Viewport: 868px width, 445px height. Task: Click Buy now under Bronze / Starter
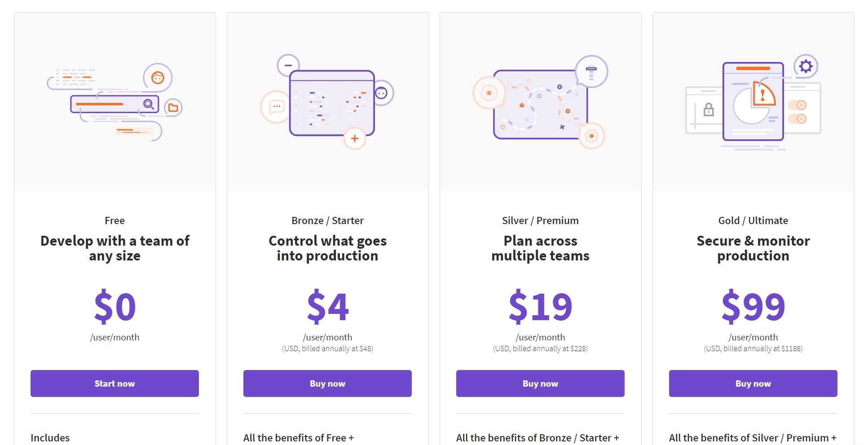327,383
